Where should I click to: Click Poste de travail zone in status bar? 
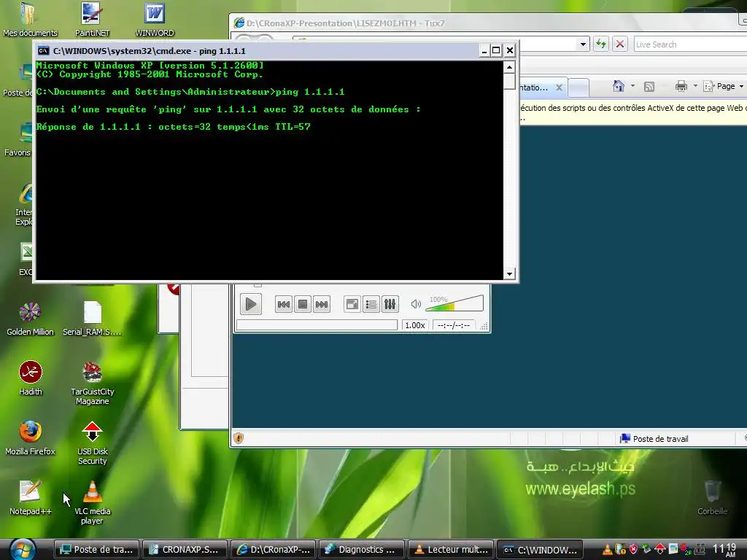point(654,438)
